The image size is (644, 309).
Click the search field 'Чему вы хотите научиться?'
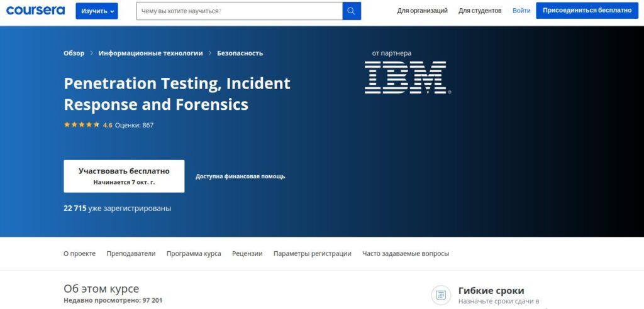[239, 11]
